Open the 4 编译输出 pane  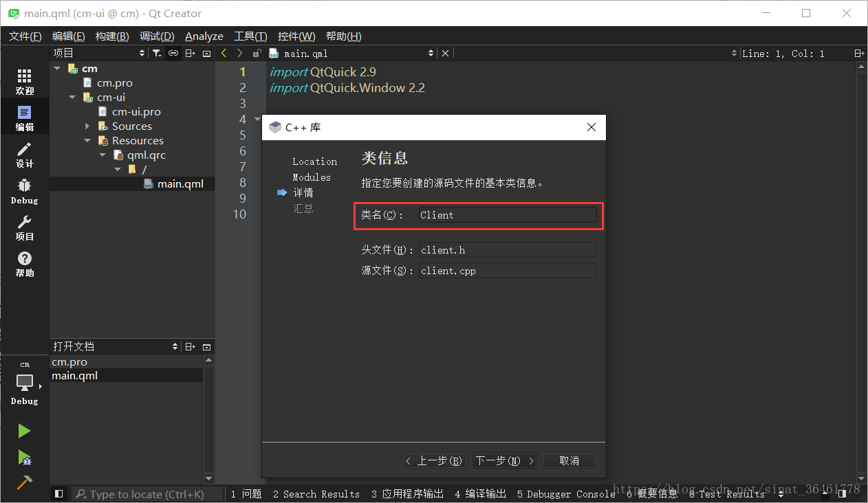coord(481,494)
